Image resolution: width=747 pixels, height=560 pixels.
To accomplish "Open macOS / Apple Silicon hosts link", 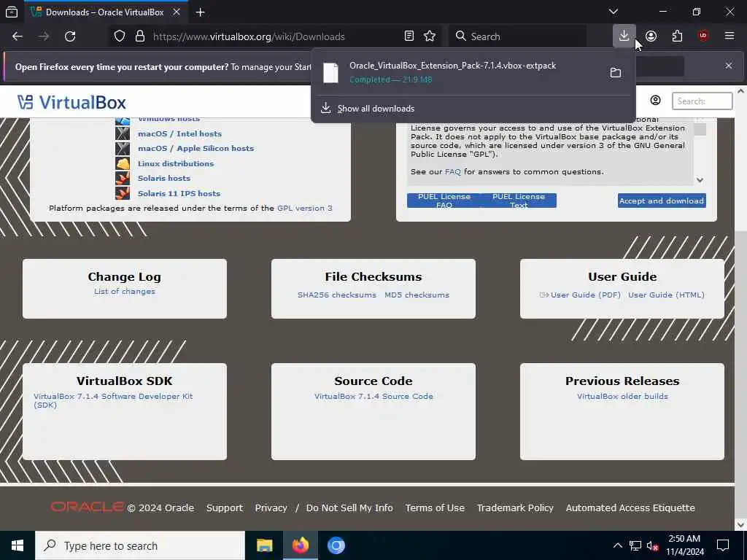I will (196, 149).
